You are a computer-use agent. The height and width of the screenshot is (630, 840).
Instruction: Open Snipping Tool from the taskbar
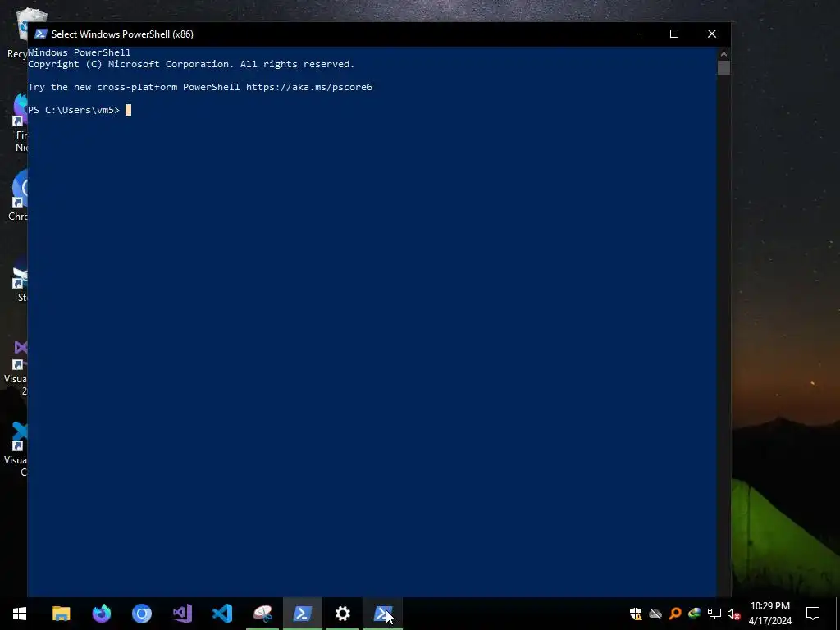tap(262, 614)
